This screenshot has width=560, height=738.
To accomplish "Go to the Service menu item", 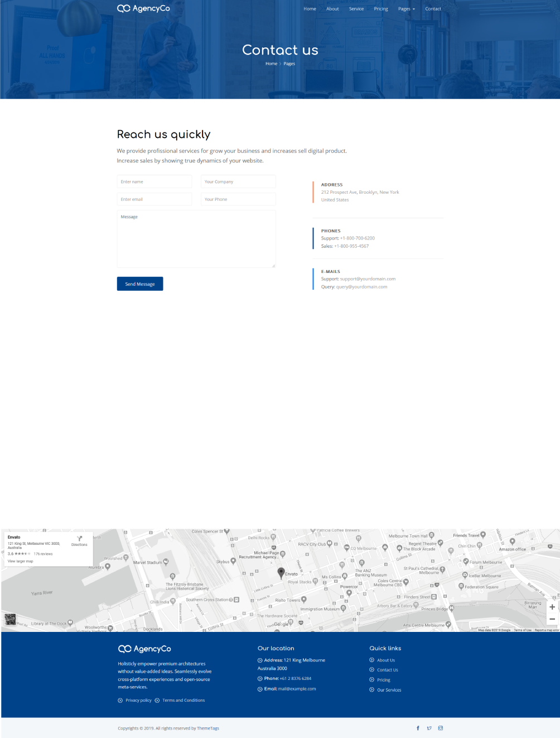I will pyautogui.click(x=356, y=9).
